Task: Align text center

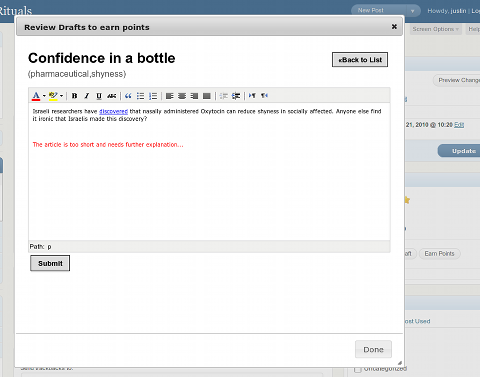Action: [x=182, y=96]
